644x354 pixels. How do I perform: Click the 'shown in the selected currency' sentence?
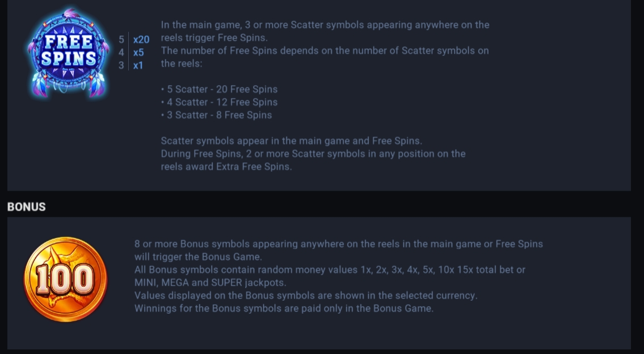point(306,295)
